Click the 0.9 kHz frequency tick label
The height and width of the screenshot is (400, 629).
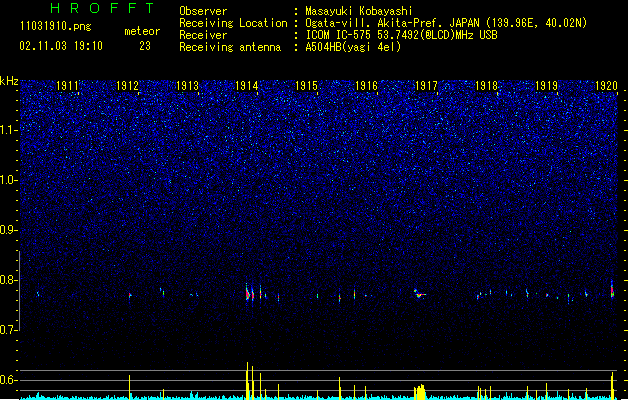tap(9, 230)
